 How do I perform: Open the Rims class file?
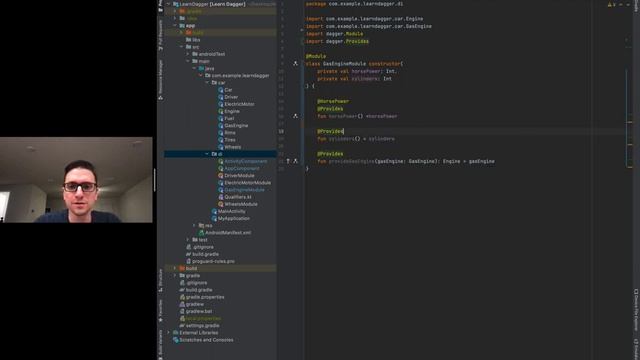click(227, 133)
